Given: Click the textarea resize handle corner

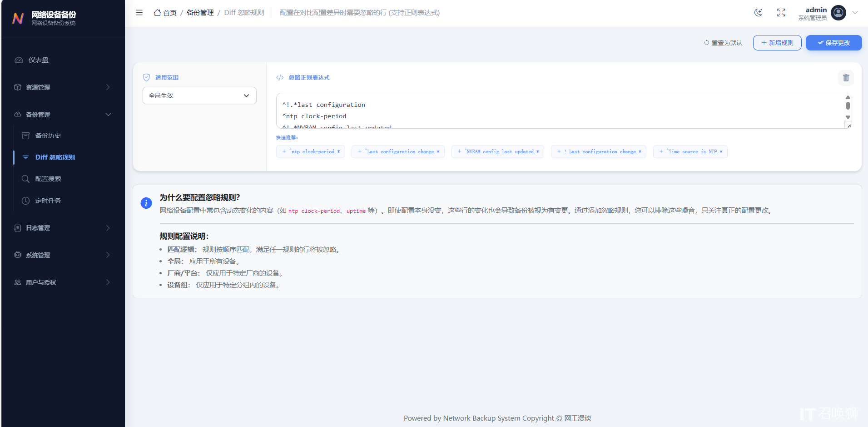Looking at the screenshot, I should pos(848,126).
